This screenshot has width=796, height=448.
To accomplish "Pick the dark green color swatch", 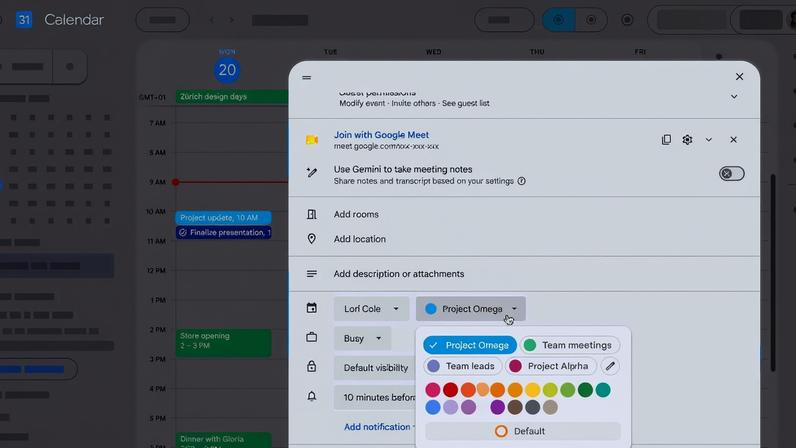I will pyautogui.click(x=585, y=390).
